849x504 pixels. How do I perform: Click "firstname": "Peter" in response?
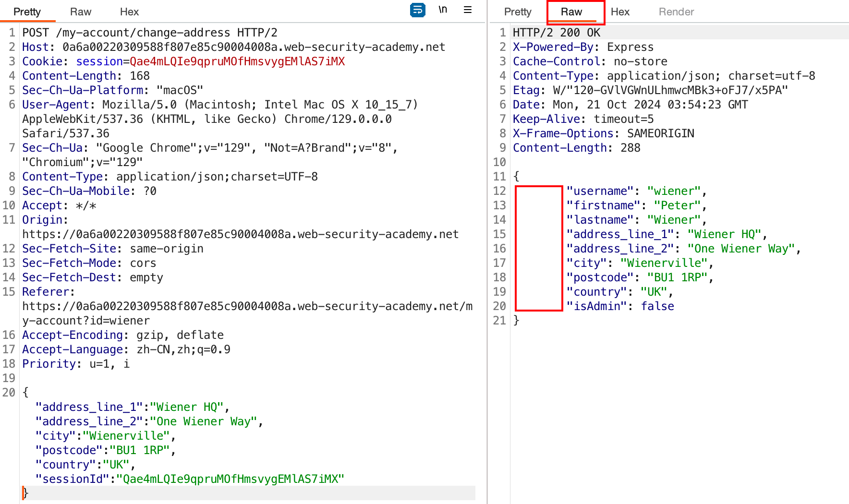637,205
